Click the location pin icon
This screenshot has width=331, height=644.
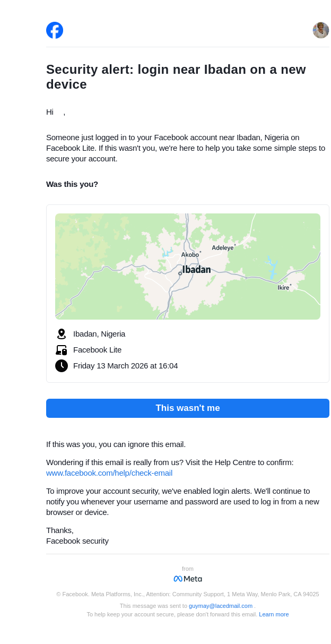point(62,334)
